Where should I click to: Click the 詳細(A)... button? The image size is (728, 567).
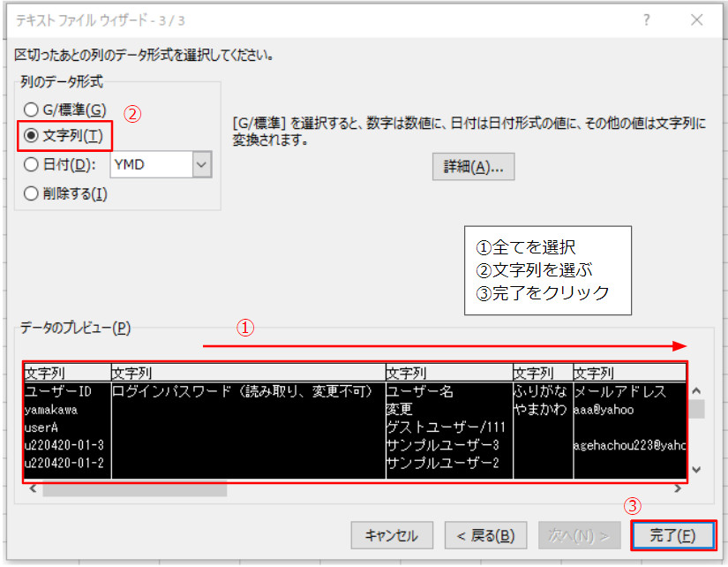click(x=473, y=167)
